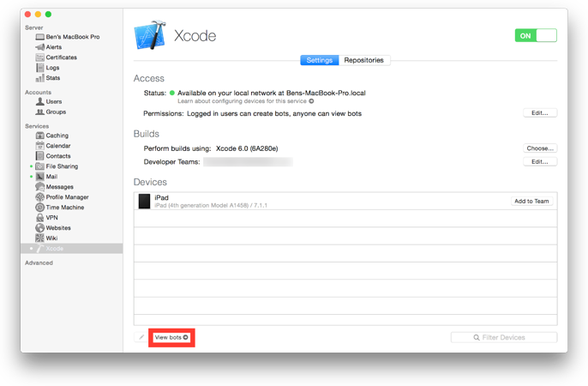This screenshot has width=588, height=386.
Task: Click arrow icon beside Learn about configuring devices
Action: pos(311,101)
